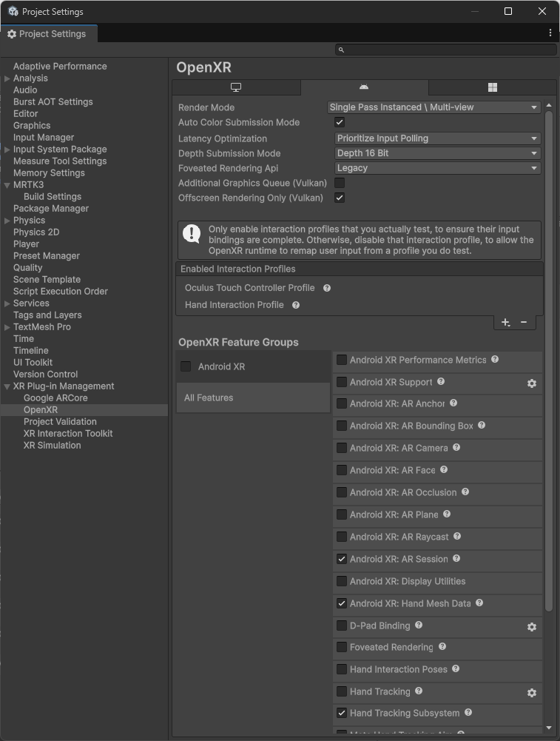Click the D-Pad Binding settings gear
Image resolution: width=560 pixels, height=741 pixels.
[531, 627]
